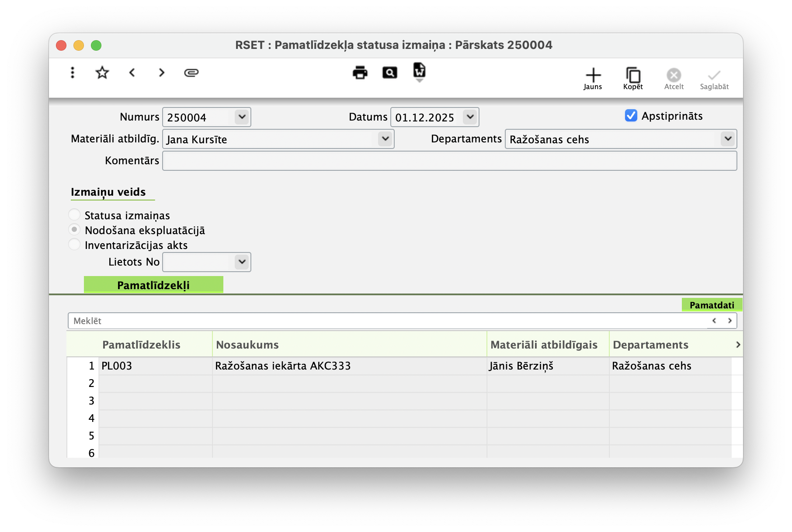Expand the Materiāli atbildīg. dropdown

(385, 139)
